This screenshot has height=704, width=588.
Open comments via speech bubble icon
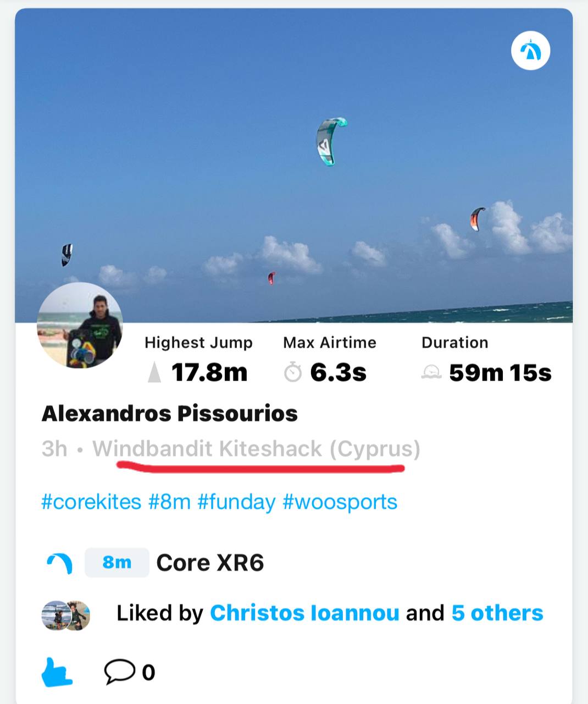[x=119, y=671]
